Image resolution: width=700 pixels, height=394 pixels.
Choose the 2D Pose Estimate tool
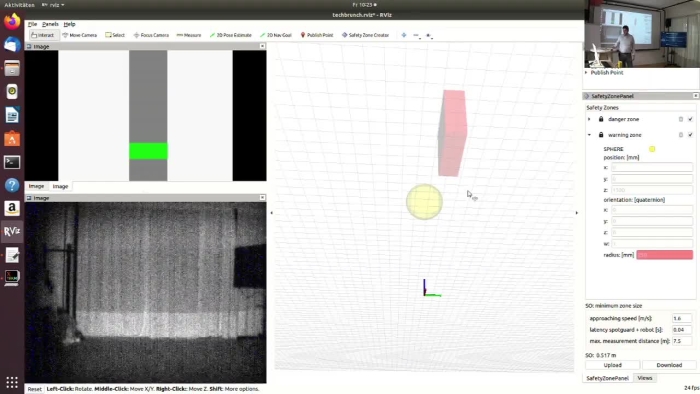(x=230, y=35)
